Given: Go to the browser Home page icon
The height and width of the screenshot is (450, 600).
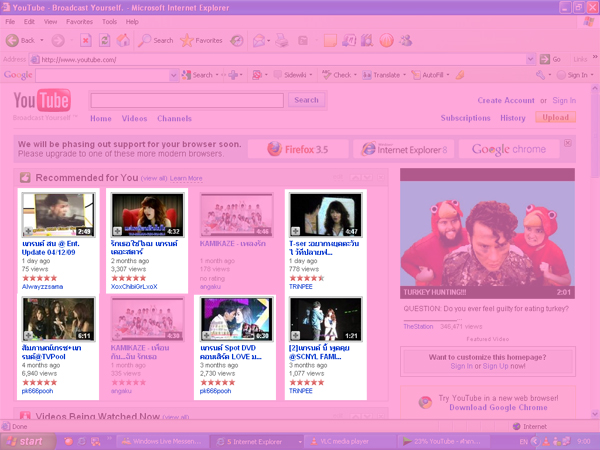Looking at the screenshot, I should pos(123,41).
